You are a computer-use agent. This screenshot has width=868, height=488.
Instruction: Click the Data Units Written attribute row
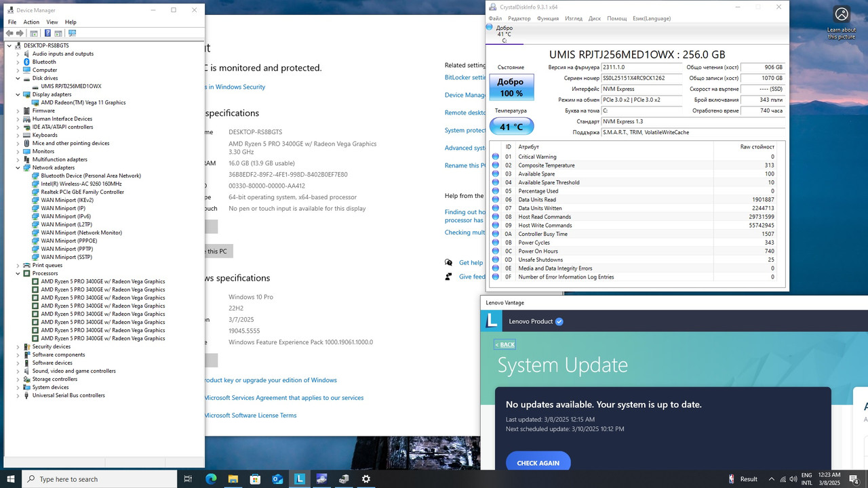point(637,208)
